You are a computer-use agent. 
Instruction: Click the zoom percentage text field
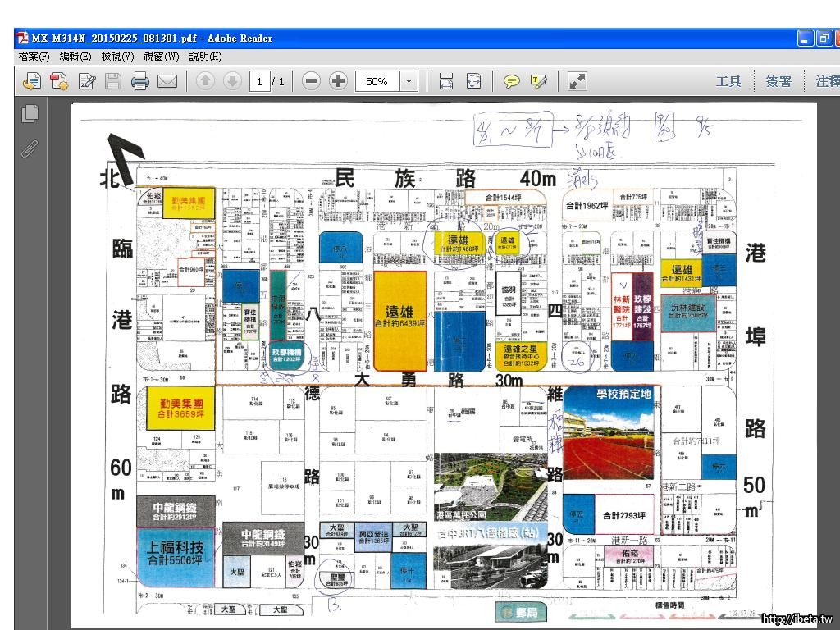(x=377, y=81)
